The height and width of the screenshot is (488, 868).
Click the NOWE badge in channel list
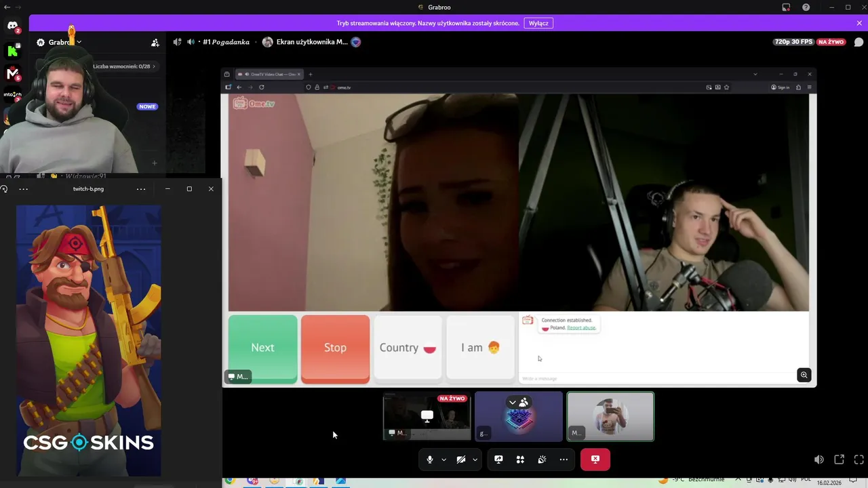pos(147,106)
